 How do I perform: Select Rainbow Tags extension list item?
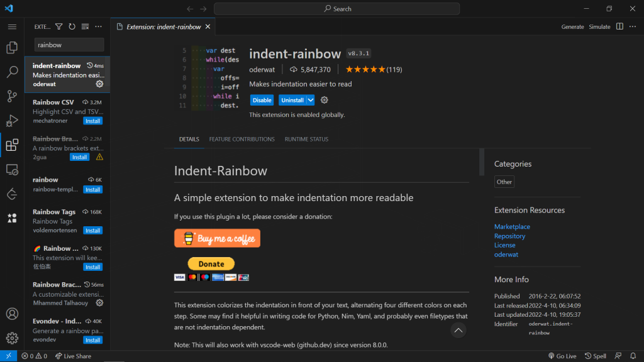[x=67, y=221]
